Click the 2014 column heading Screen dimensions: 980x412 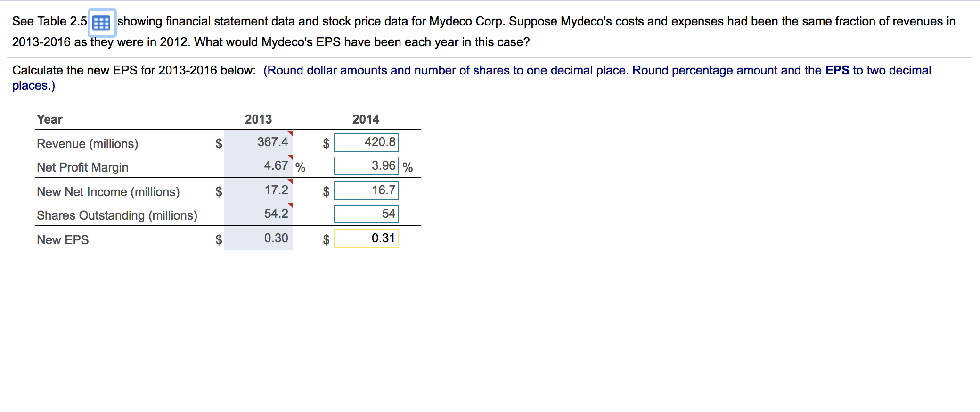click(365, 119)
